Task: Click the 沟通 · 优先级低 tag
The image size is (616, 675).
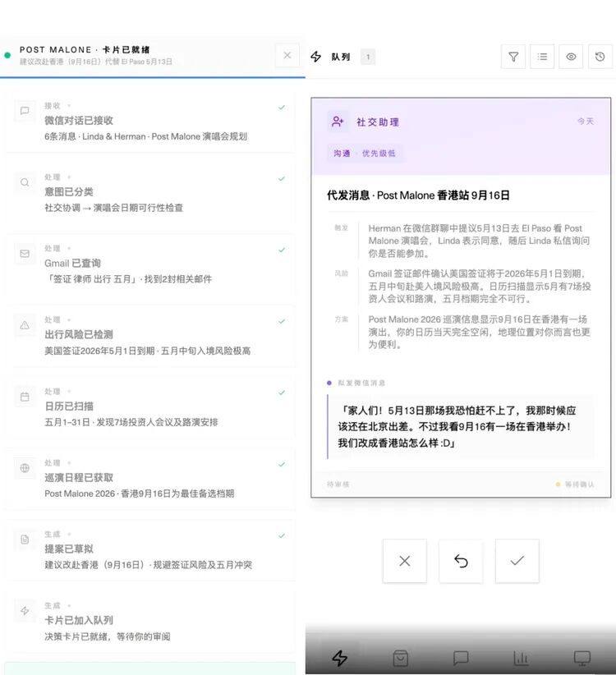Action: [x=364, y=153]
